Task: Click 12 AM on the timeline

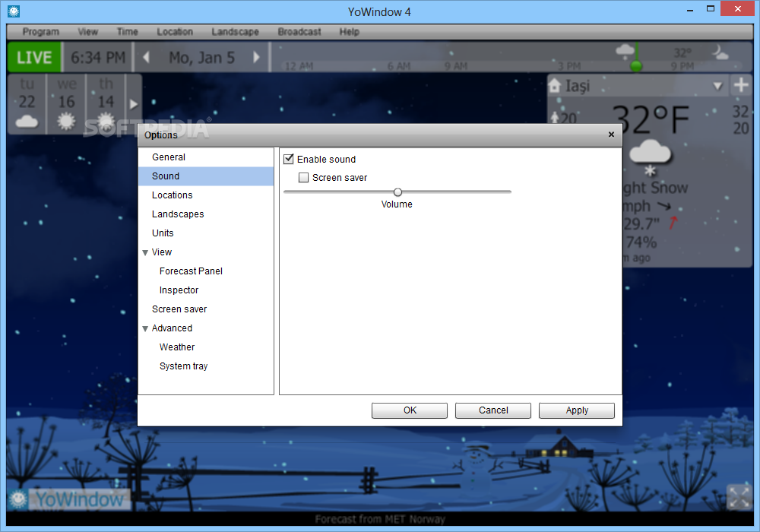Action: click(299, 66)
